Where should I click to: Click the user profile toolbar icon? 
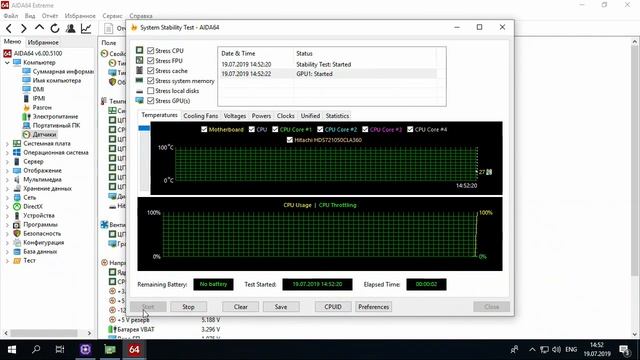point(70,29)
